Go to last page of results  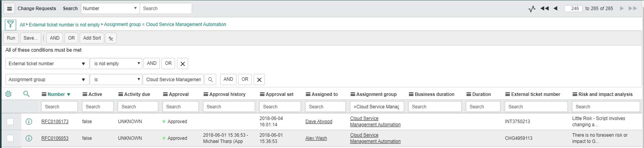[x=633, y=9]
